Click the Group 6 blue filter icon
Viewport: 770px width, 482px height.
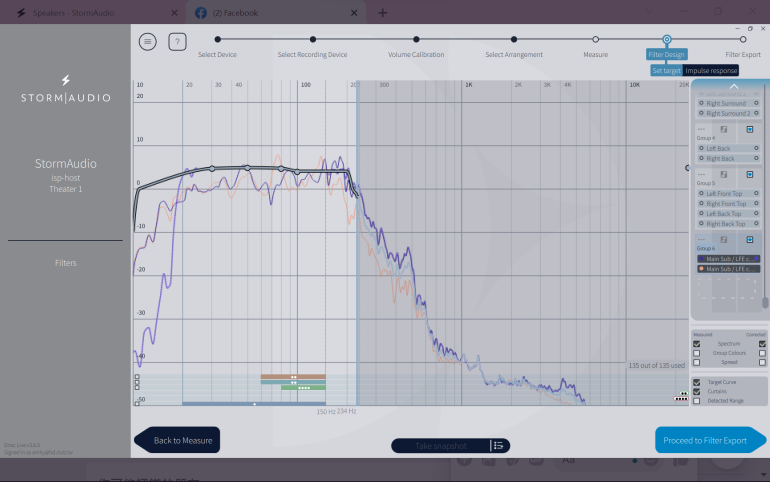tap(750, 239)
